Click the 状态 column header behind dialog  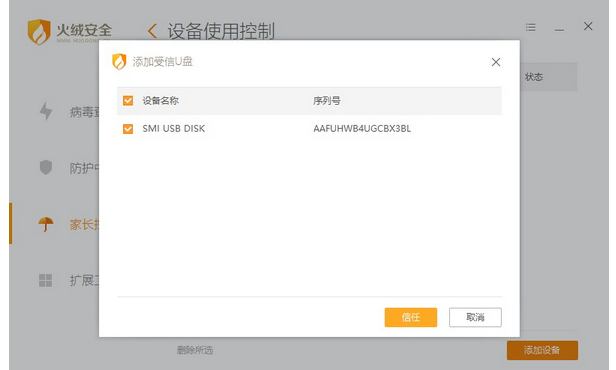tap(534, 77)
